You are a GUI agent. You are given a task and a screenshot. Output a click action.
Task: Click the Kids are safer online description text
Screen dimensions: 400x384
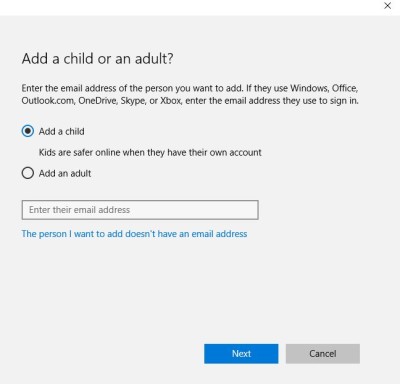(150, 153)
